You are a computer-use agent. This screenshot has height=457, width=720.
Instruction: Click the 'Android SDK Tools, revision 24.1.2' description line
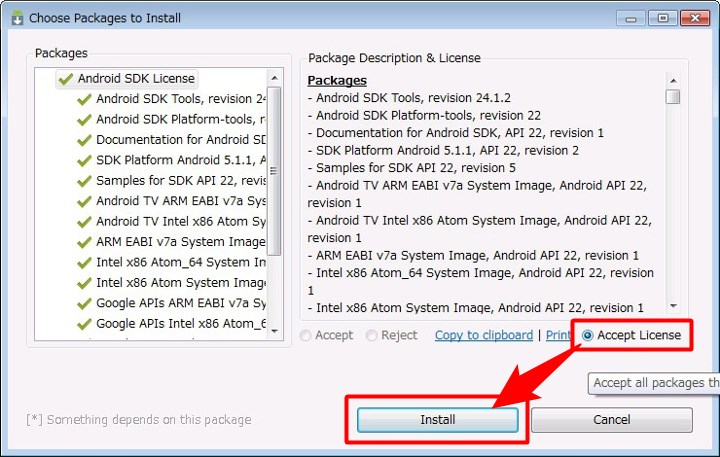pos(409,98)
